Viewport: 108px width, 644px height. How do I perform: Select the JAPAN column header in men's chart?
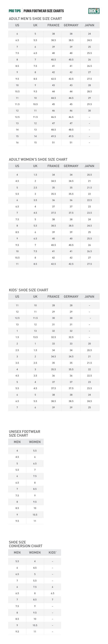(89, 25)
